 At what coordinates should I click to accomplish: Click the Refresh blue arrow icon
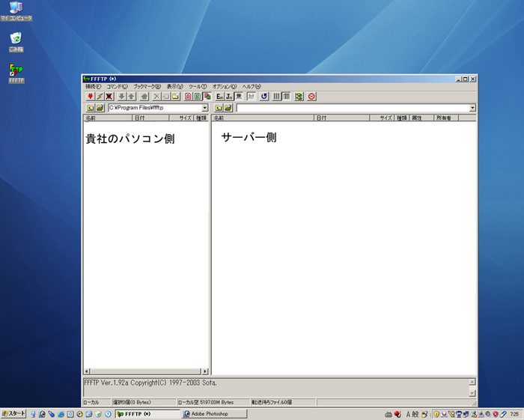[x=264, y=97]
